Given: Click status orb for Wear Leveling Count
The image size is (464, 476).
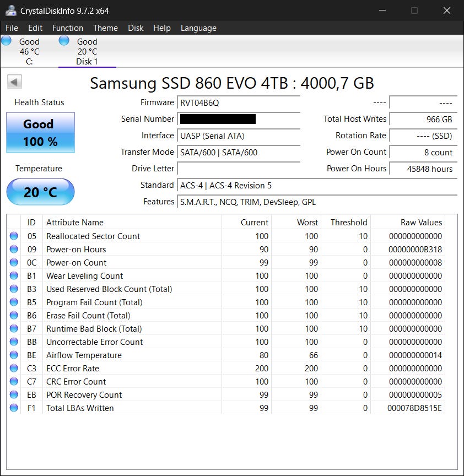Looking at the screenshot, I should 14,276.
